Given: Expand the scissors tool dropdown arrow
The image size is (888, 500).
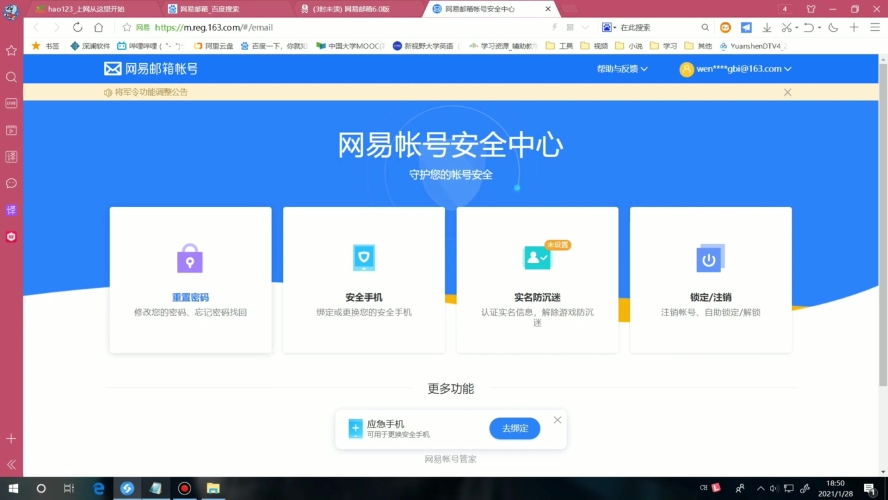Looking at the screenshot, I should (x=796, y=27).
